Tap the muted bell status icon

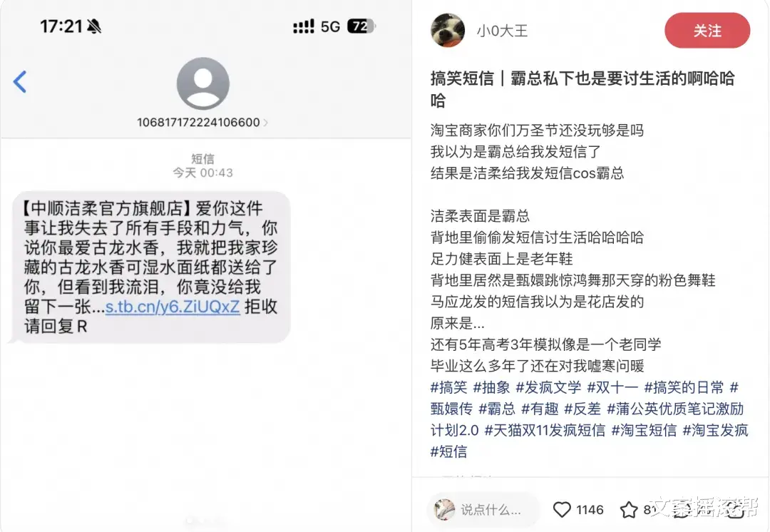[x=94, y=26]
